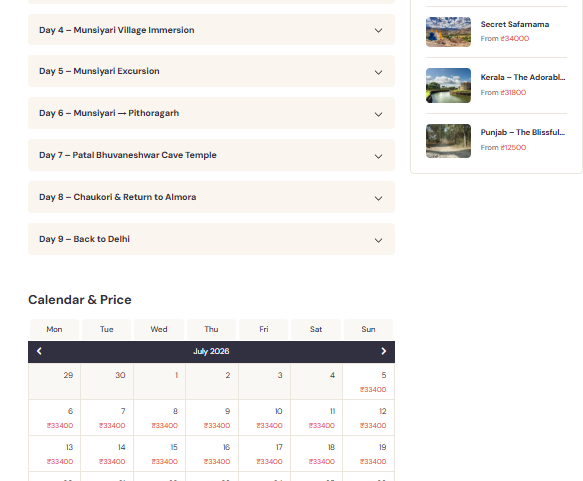Expand Day 9 Back to Delhi chevron
This screenshot has height=481, width=583.
tap(378, 240)
